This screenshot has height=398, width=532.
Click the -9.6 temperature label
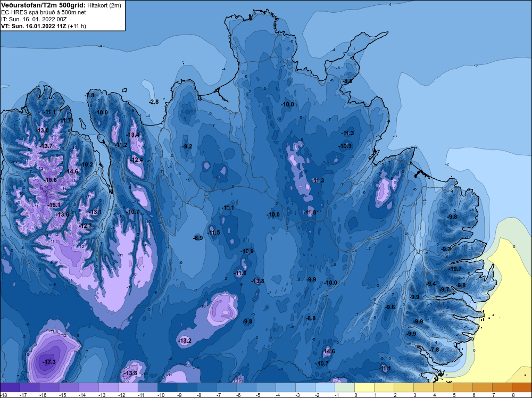390,307
